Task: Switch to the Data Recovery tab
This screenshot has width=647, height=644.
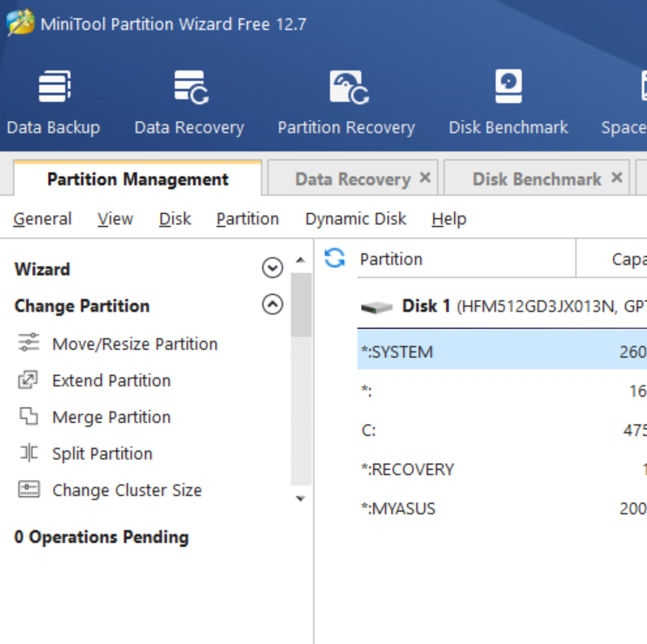Action: (352, 178)
